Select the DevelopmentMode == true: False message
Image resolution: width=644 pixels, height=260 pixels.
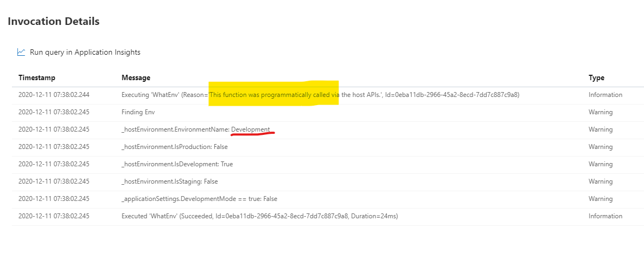[199, 198]
